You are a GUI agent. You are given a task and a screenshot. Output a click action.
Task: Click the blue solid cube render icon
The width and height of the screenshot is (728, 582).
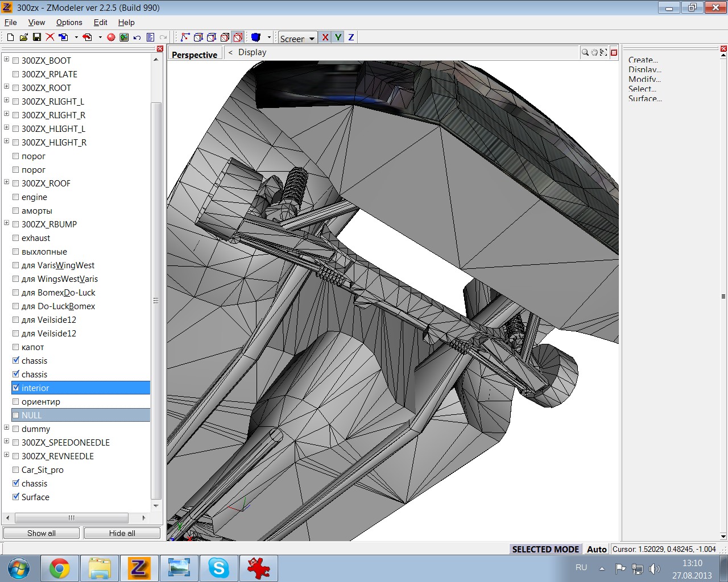[x=256, y=37]
